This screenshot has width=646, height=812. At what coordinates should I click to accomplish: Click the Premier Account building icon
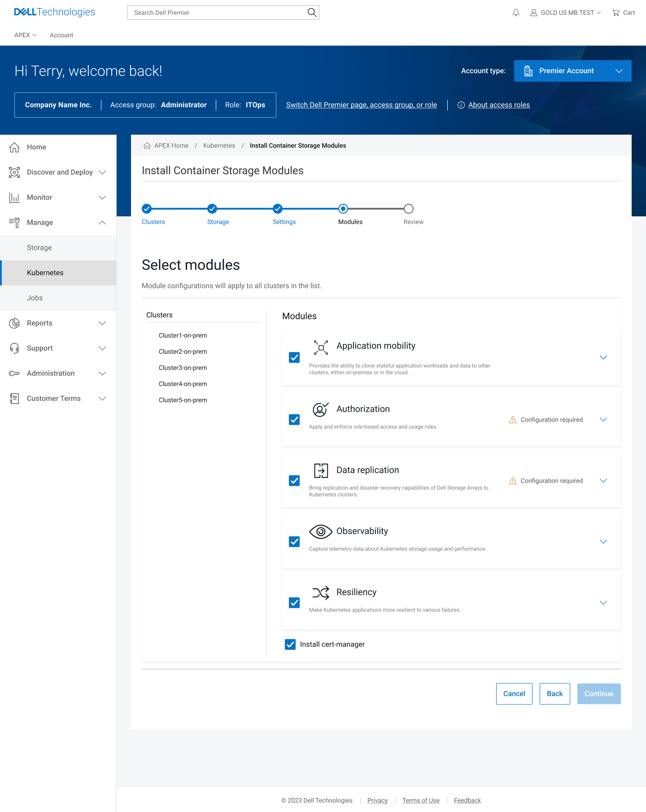coord(528,71)
